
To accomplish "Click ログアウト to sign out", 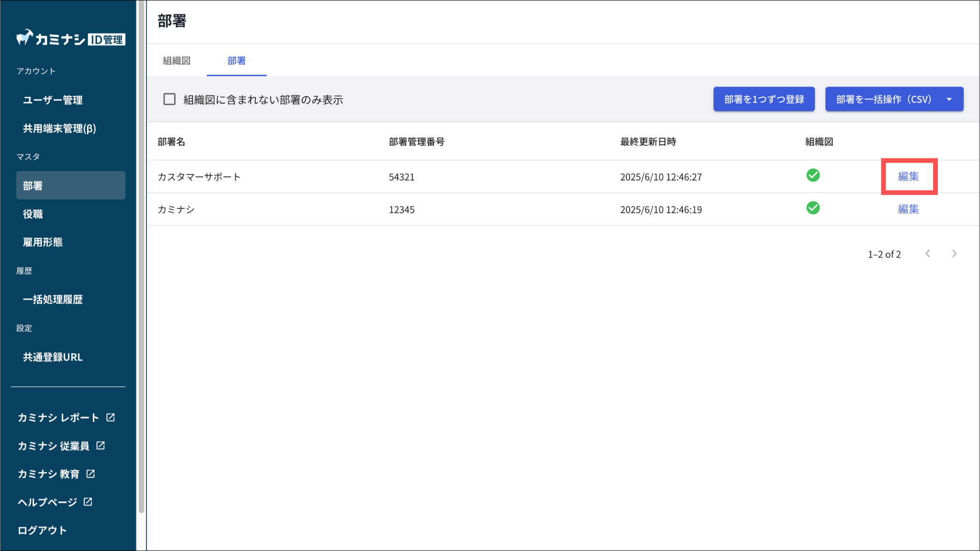I will tap(42, 530).
